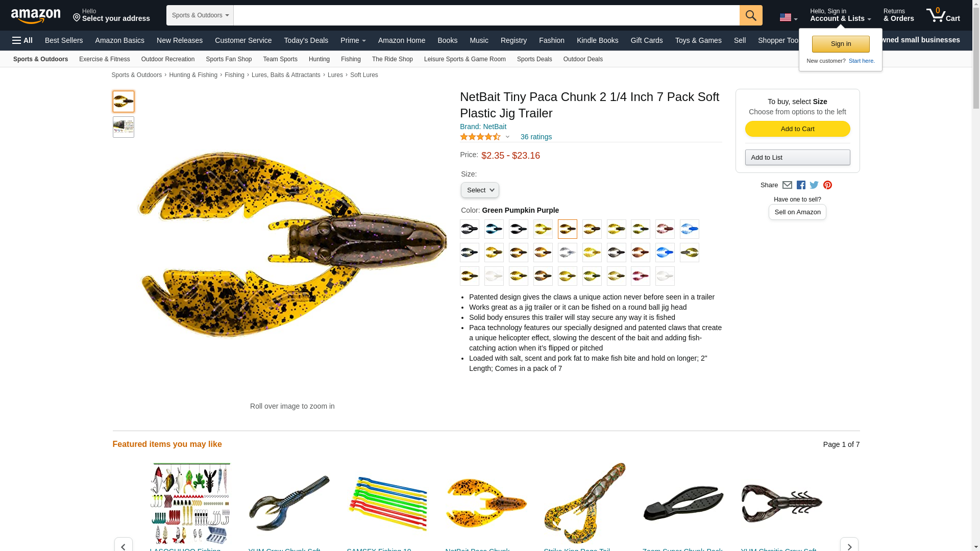
Task: Expand the Sports & Outdoors search category dropdown
Action: 200,15
